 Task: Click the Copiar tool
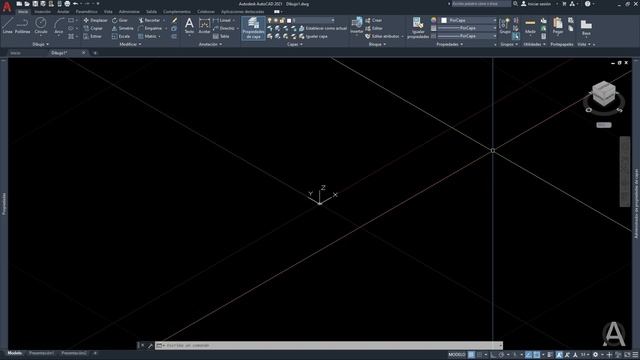click(x=93, y=28)
